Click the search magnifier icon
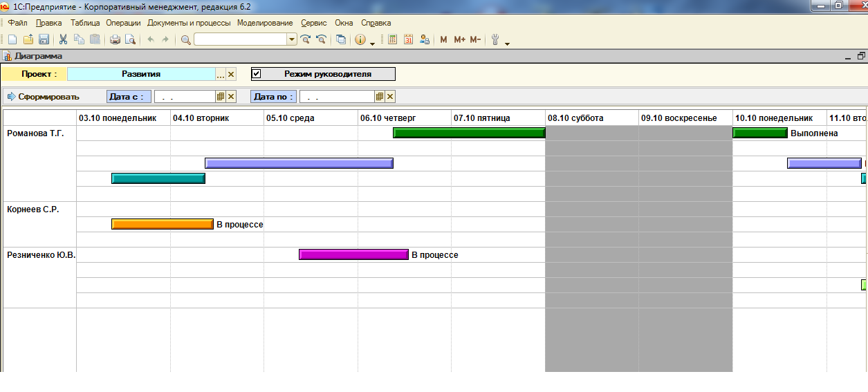This screenshot has width=868, height=392. 185,39
